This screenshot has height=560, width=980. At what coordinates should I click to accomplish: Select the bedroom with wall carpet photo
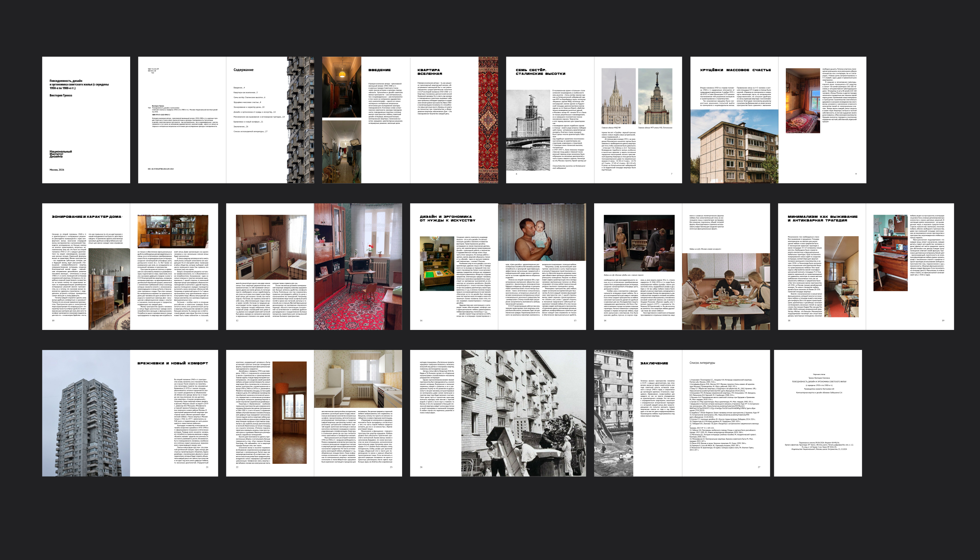coord(803,101)
